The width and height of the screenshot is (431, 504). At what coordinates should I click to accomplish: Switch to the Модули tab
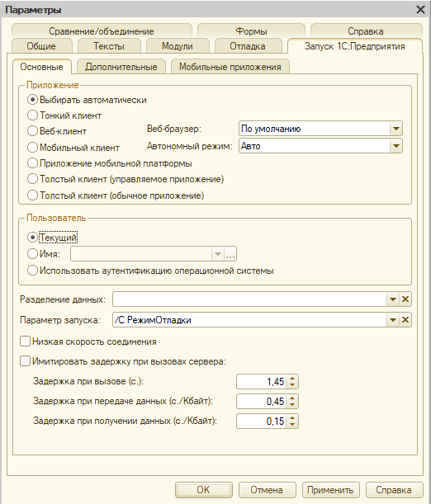pyautogui.click(x=178, y=46)
